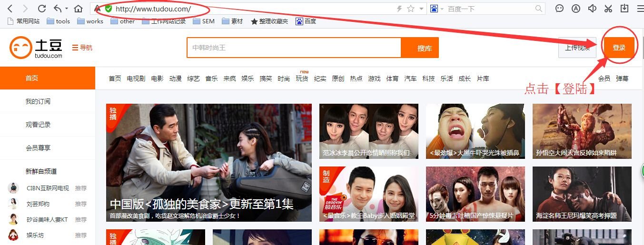The width and height of the screenshot is (644, 245).
Task: Open the 电影 channel tab
Action: [x=157, y=78]
